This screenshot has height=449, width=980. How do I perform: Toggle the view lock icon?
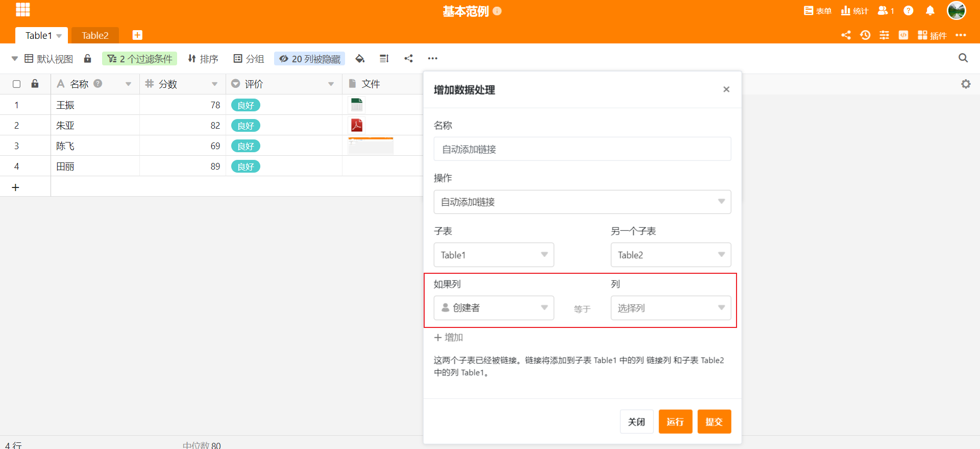(88, 58)
